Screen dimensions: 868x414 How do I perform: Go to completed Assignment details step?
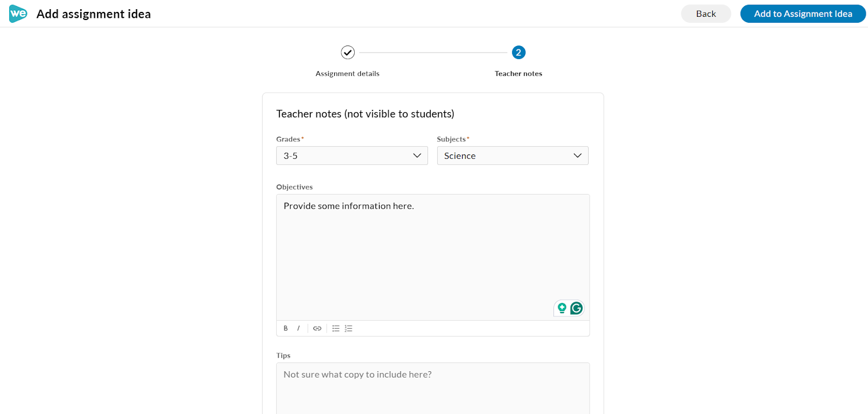348,53
